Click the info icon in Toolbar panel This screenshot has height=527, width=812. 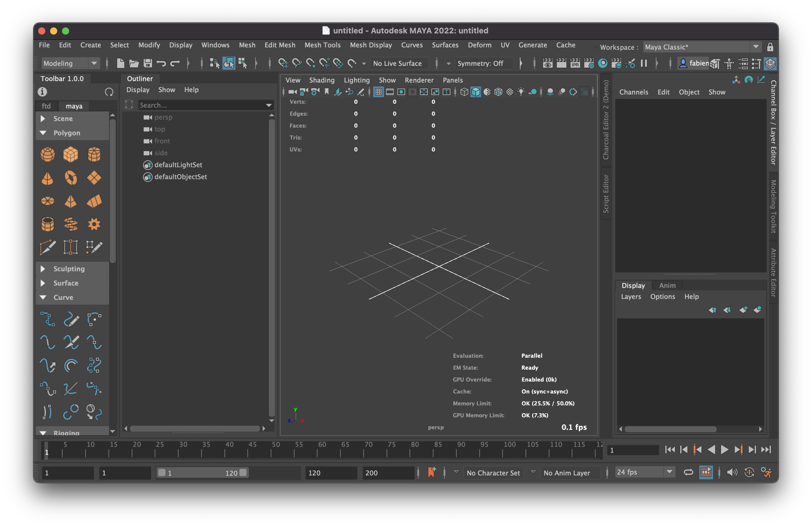42,92
